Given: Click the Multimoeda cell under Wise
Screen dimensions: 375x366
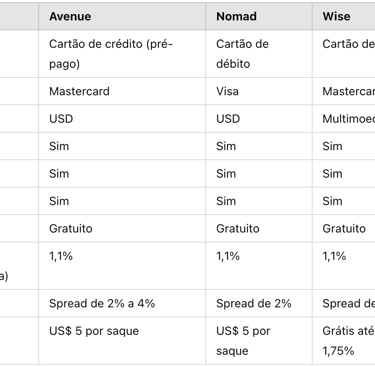Looking at the screenshot, I should click(x=344, y=119).
